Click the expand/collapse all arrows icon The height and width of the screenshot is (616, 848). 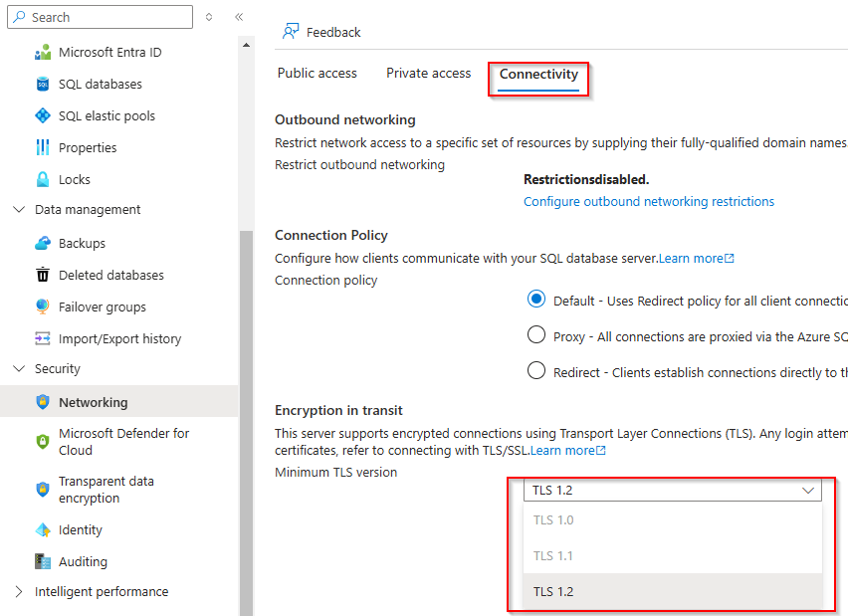click(209, 17)
